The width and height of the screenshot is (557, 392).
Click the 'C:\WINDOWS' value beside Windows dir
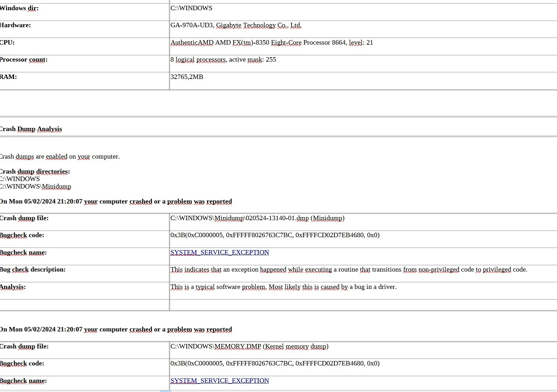coord(191,8)
